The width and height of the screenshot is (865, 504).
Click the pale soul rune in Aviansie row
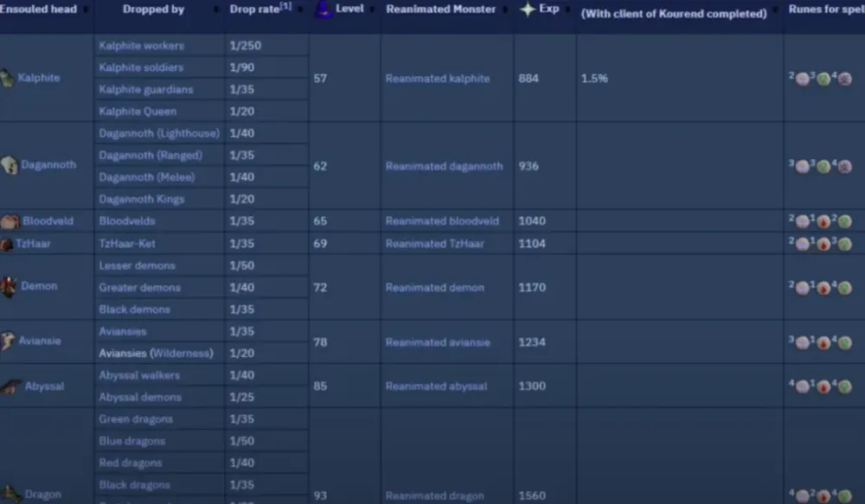coord(803,343)
